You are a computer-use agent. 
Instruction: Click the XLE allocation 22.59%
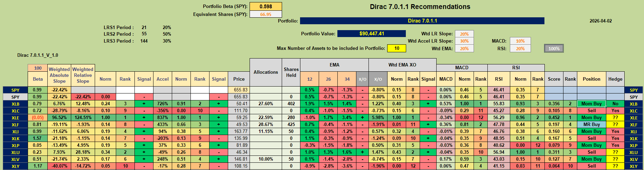coord(265,117)
